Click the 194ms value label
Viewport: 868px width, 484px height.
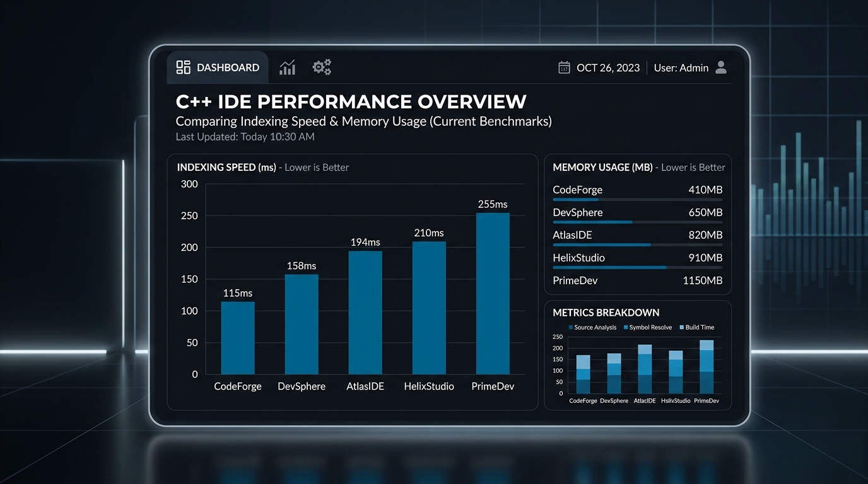pos(365,243)
